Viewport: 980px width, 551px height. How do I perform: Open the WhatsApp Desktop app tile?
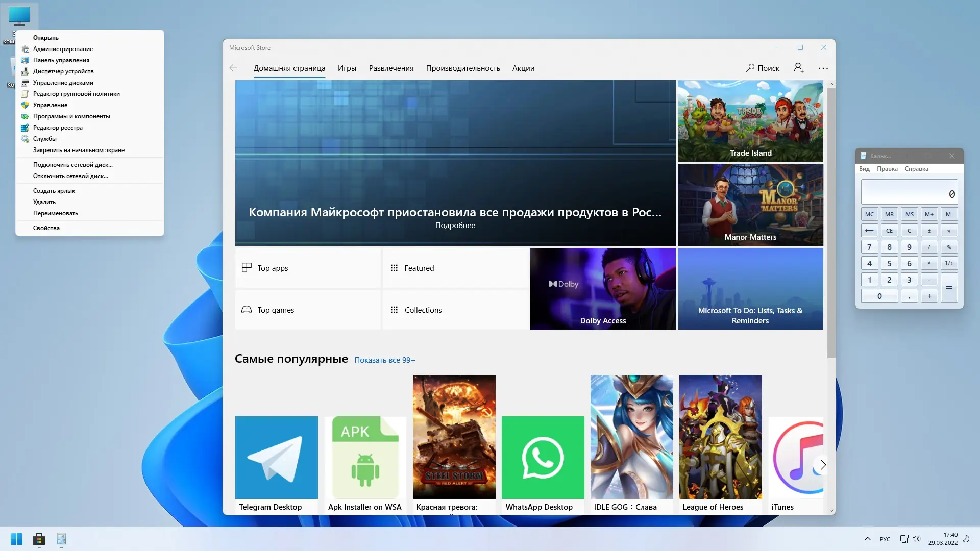coord(543,457)
